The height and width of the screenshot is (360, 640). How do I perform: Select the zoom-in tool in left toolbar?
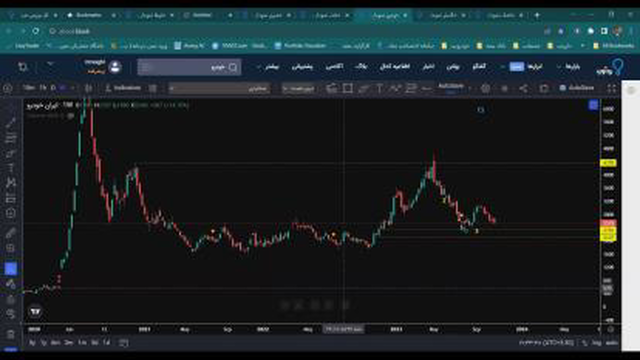pos(11,248)
